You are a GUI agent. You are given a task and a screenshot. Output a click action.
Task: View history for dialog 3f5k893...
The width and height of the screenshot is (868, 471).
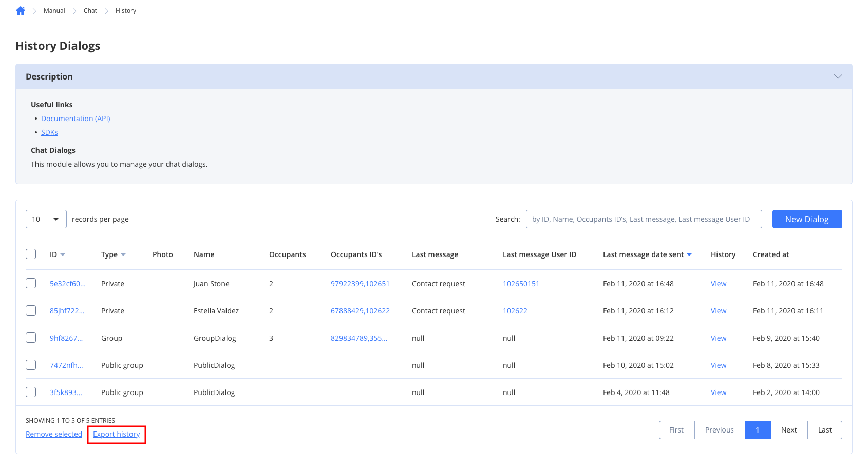pyautogui.click(x=719, y=392)
